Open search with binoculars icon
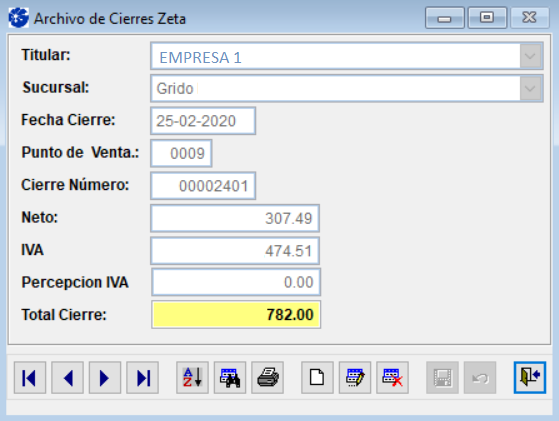The height and width of the screenshot is (421, 559). (x=230, y=378)
